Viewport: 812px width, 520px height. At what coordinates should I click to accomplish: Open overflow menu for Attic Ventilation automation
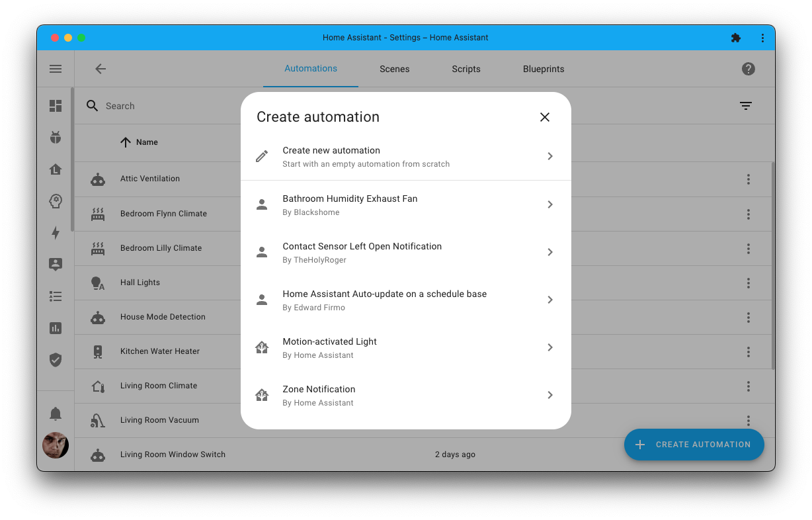click(x=748, y=179)
